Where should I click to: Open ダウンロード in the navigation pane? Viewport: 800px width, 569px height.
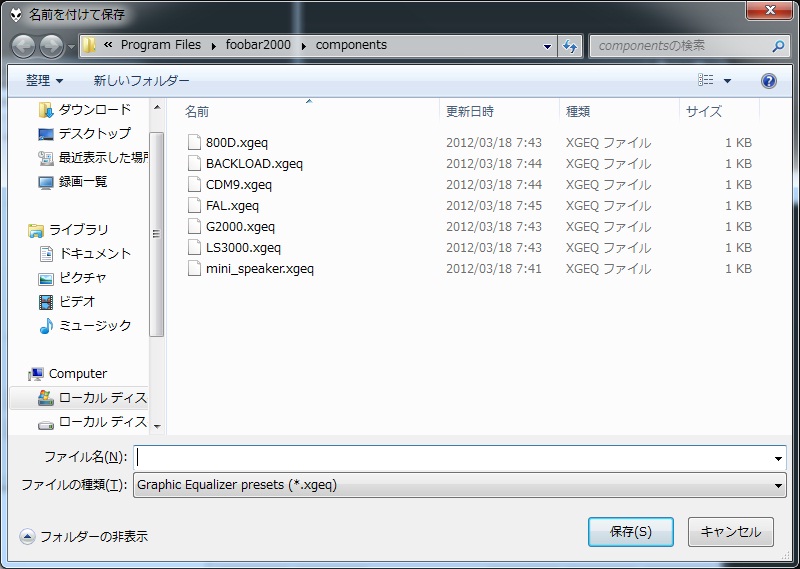[x=85, y=109]
